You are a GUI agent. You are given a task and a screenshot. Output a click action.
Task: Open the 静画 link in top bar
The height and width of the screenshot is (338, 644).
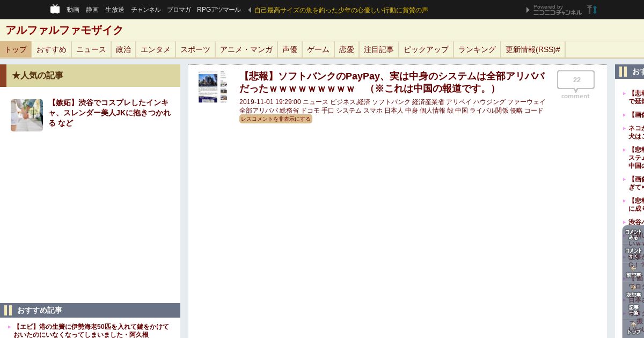tap(92, 10)
